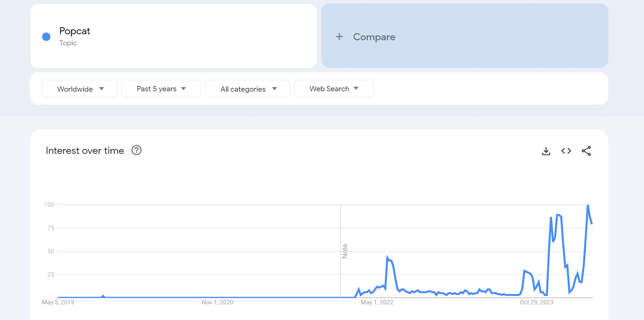Open the Worldwide region dropdown
644x320 pixels.
[x=79, y=89]
